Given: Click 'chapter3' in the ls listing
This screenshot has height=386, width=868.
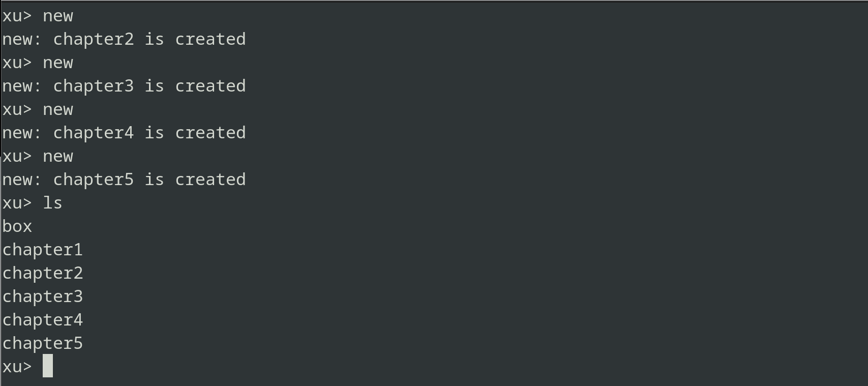Looking at the screenshot, I should (x=43, y=296).
